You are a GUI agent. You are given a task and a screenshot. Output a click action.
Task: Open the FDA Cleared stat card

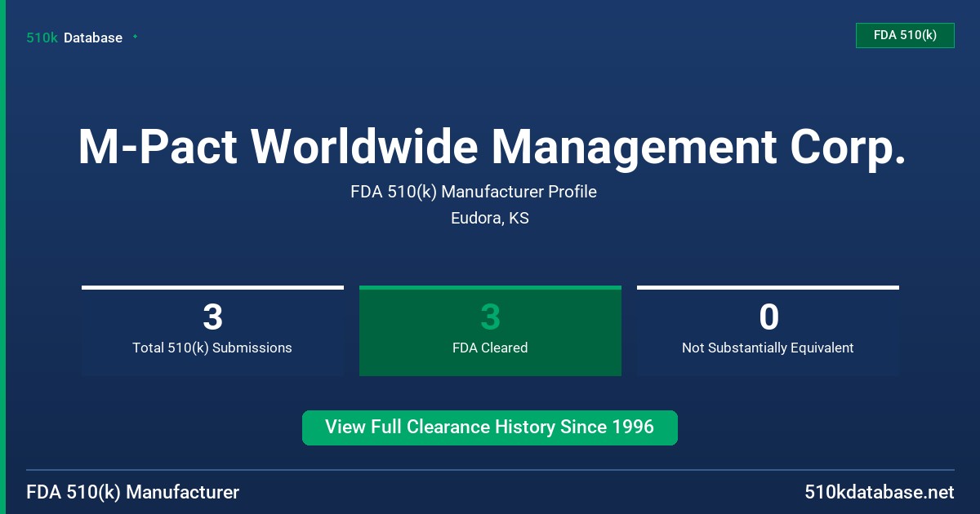pos(490,330)
